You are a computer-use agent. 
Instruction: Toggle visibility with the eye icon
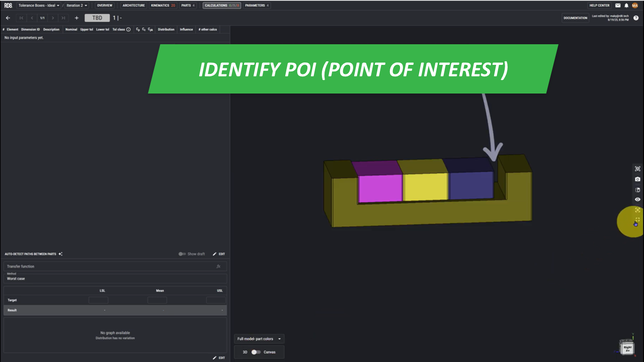pos(637,200)
